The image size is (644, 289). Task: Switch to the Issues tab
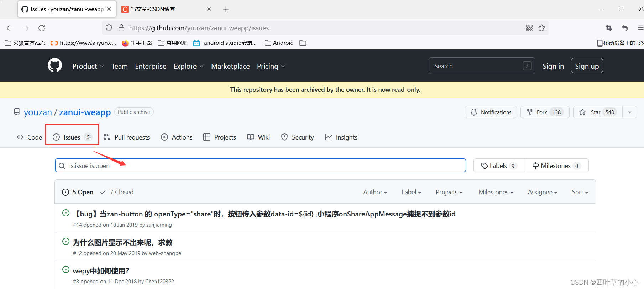[x=72, y=137]
